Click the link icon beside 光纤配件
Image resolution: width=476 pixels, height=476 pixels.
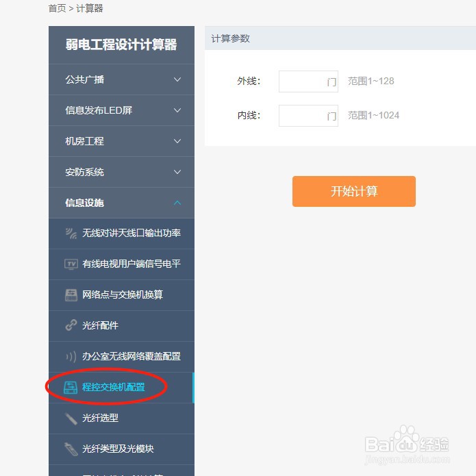[x=71, y=325]
